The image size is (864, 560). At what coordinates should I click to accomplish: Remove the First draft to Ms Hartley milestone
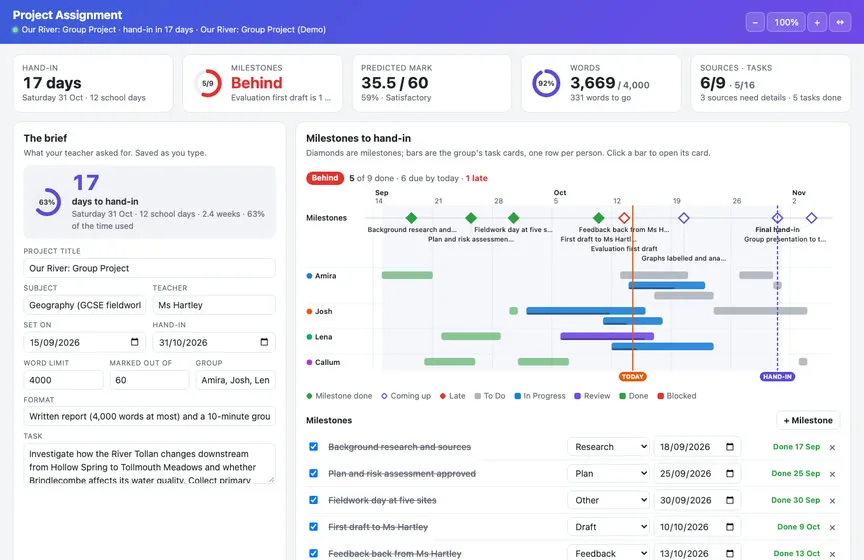pos(833,527)
